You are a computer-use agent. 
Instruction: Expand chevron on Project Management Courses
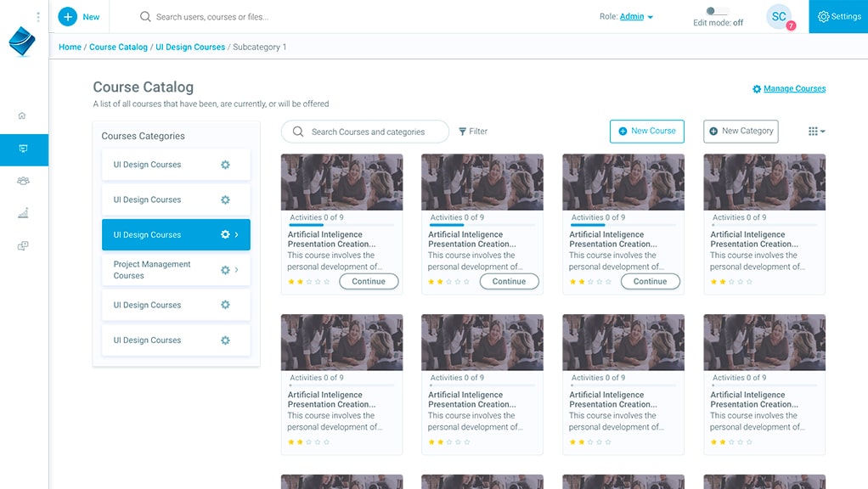[x=237, y=270]
